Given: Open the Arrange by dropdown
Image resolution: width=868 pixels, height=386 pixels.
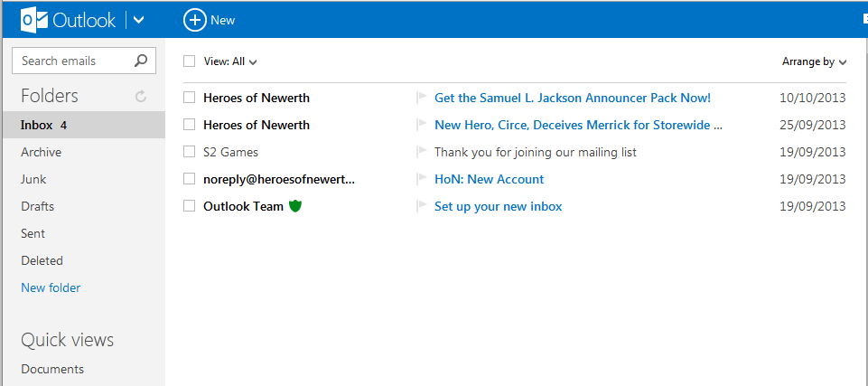Looking at the screenshot, I should [815, 62].
